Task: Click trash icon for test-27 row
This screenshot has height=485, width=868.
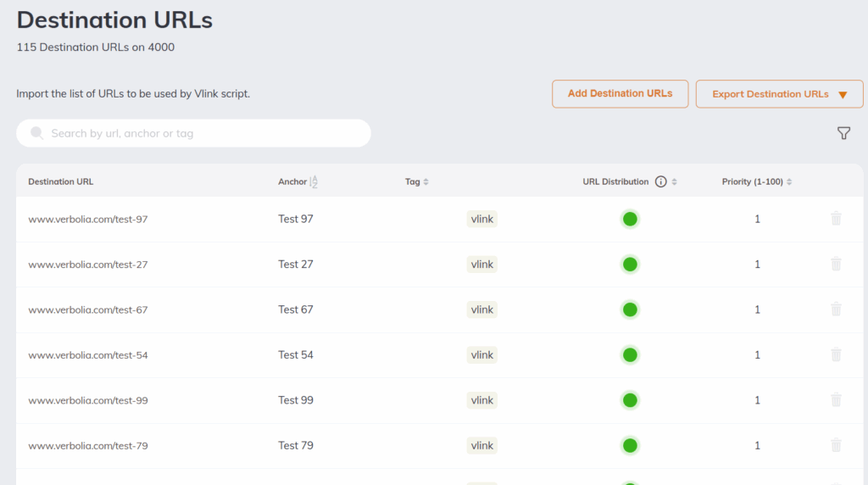Action: 836,264
